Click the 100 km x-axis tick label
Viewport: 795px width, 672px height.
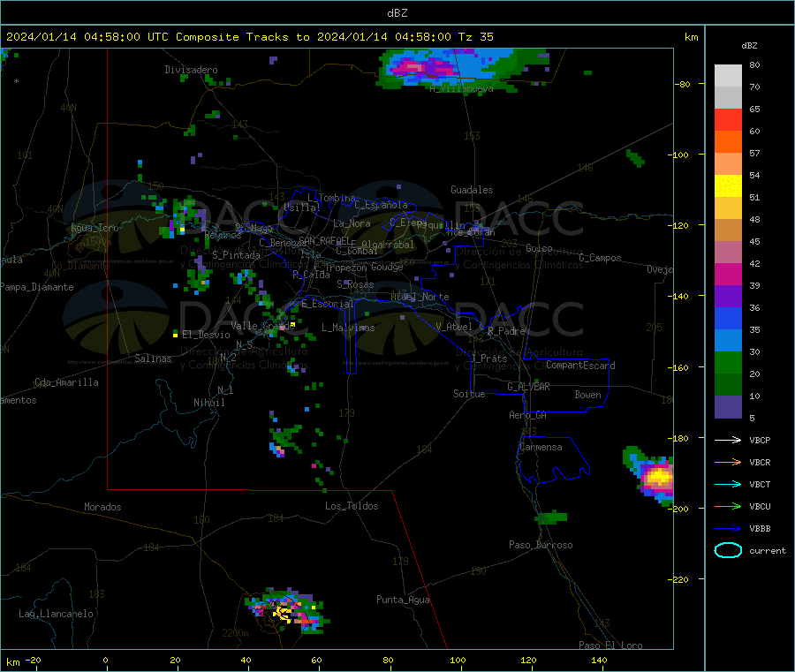pos(458,660)
